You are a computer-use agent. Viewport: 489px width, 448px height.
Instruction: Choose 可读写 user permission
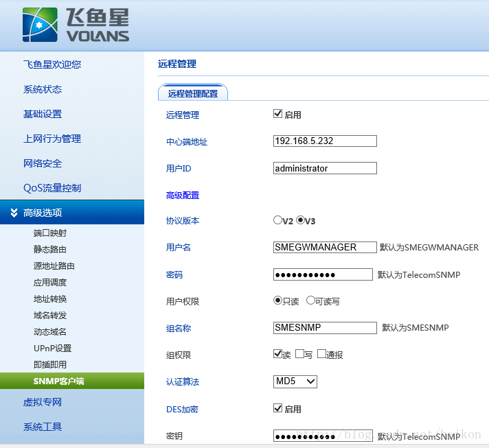(310, 300)
